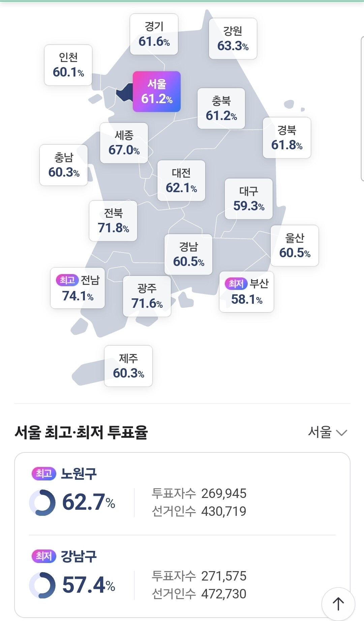Choose the 인천 60.1% region card
Viewport: 364px width, 621px height.
click(68, 65)
